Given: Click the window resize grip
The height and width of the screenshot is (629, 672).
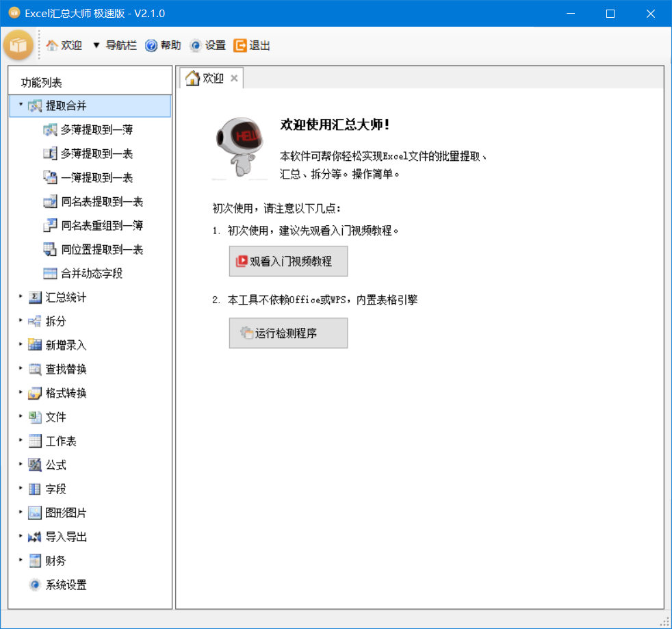Looking at the screenshot, I should click(x=664, y=622).
